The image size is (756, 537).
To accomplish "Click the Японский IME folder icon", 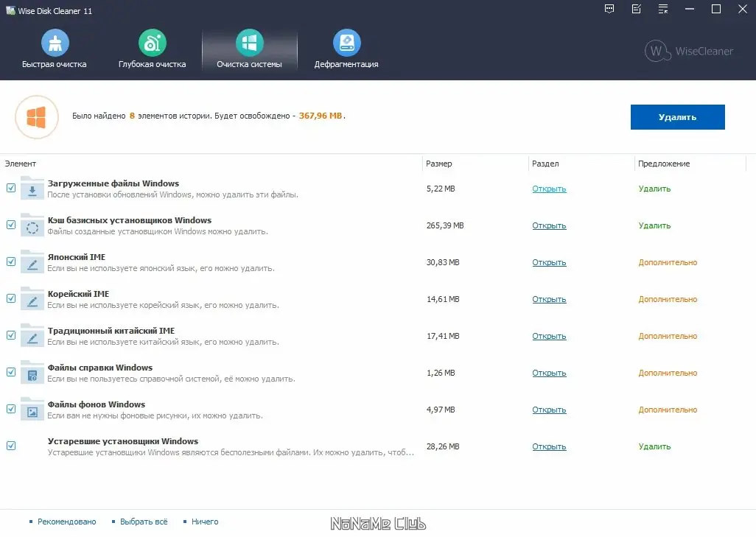I will pyautogui.click(x=32, y=262).
